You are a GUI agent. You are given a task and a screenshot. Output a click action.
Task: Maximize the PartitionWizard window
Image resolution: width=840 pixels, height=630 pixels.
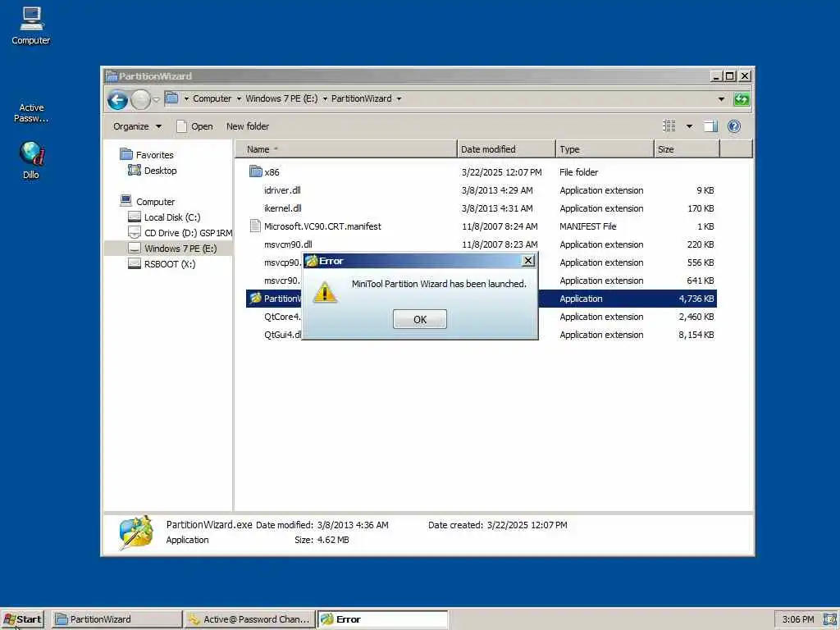[x=729, y=76]
